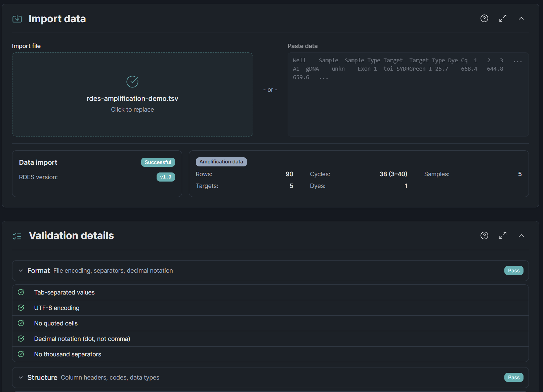Click the Validation details checklist icon
The height and width of the screenshot is (392, 543).
point(17,236)
